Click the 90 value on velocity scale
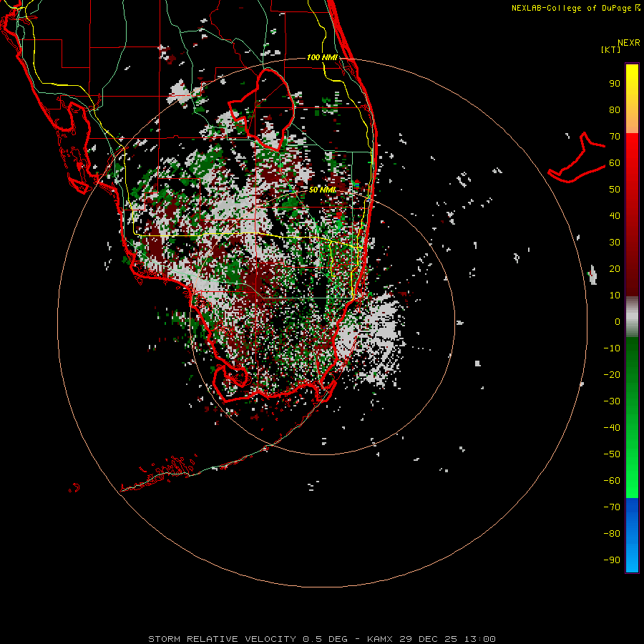The image size is (644, 644). 615,84
